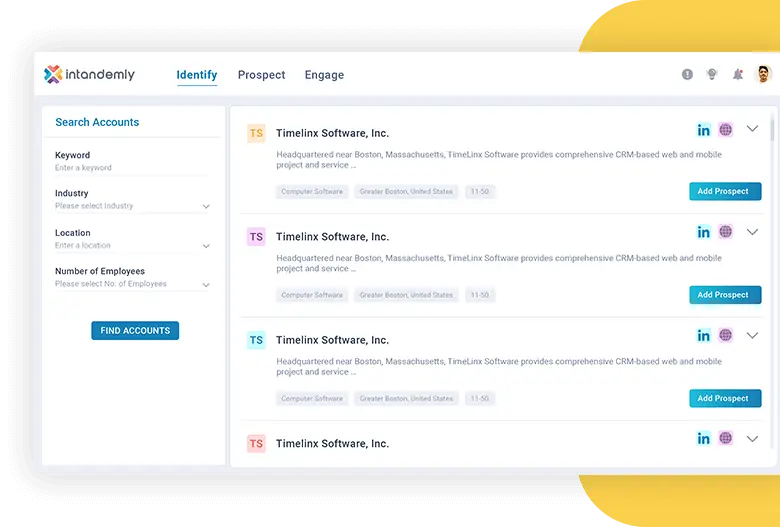The height and width of the screenshot is (527, 780).
Task: Click the FIND ACCOUNTS button
Action: coord(135,330)
